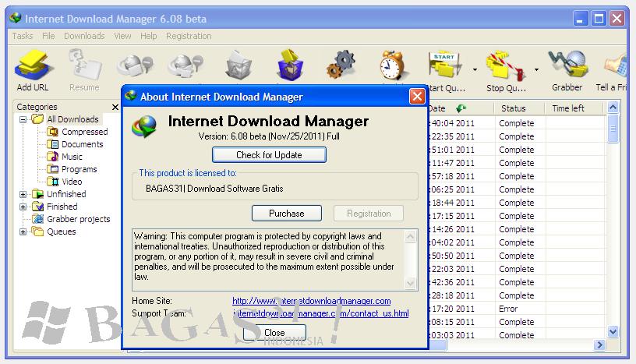636x364 pixels.
Task: Click the warning text box scroll down arrow
Action: pos(411,283)
